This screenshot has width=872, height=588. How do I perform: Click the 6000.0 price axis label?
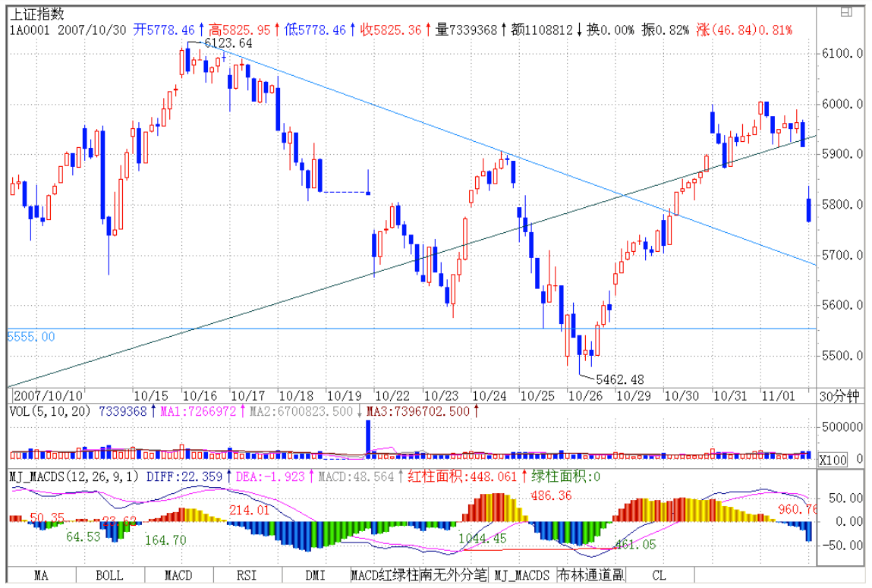click(x=842, y=105)
